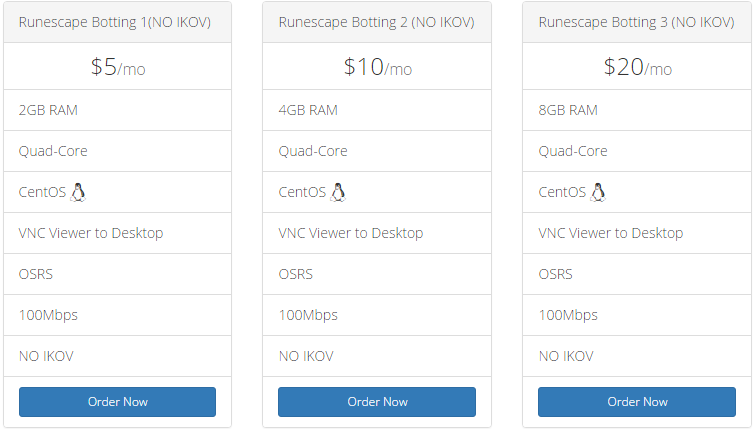Click the Linux penguin icon in Botting 3 card

[598, 192]
